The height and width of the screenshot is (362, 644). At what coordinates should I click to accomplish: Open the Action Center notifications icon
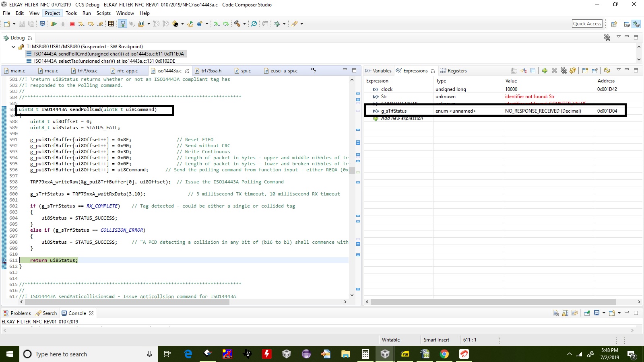click(x=632, y=354)
